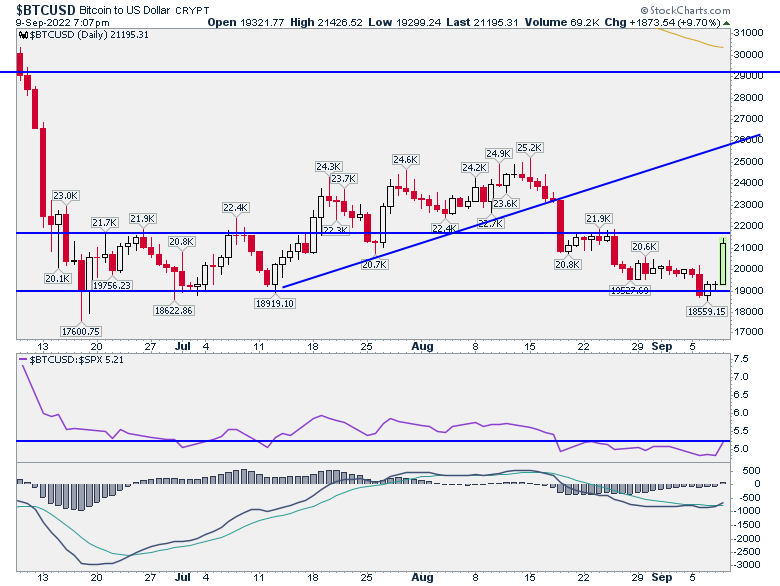Click the 23.0K price label
The image size is (780, 586).
pyautogui.click(x=66, y=195)
